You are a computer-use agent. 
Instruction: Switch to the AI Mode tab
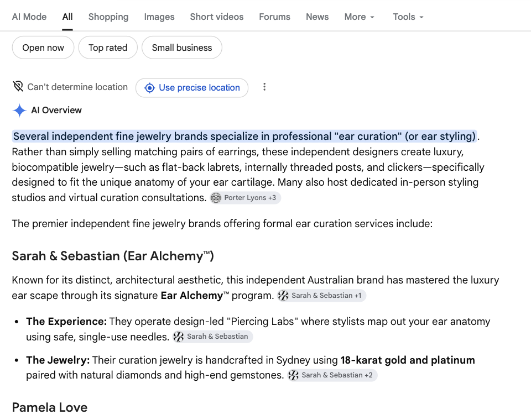click(29, 17)
